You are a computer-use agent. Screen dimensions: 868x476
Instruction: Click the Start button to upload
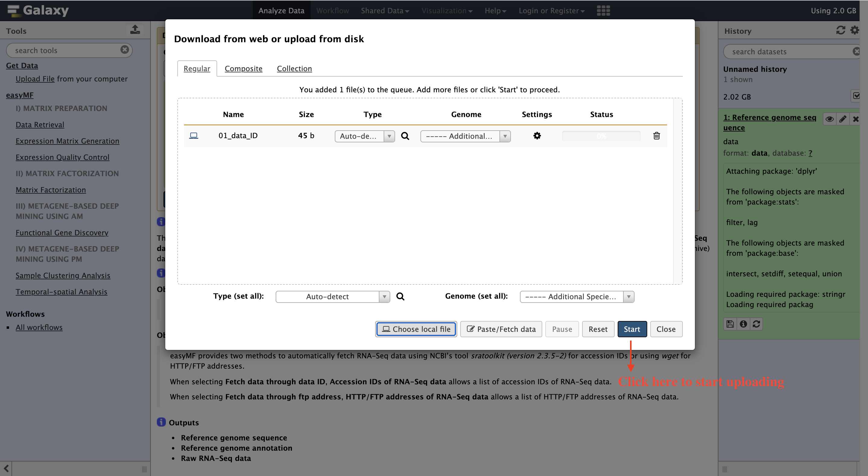click(x=632, y=329)
